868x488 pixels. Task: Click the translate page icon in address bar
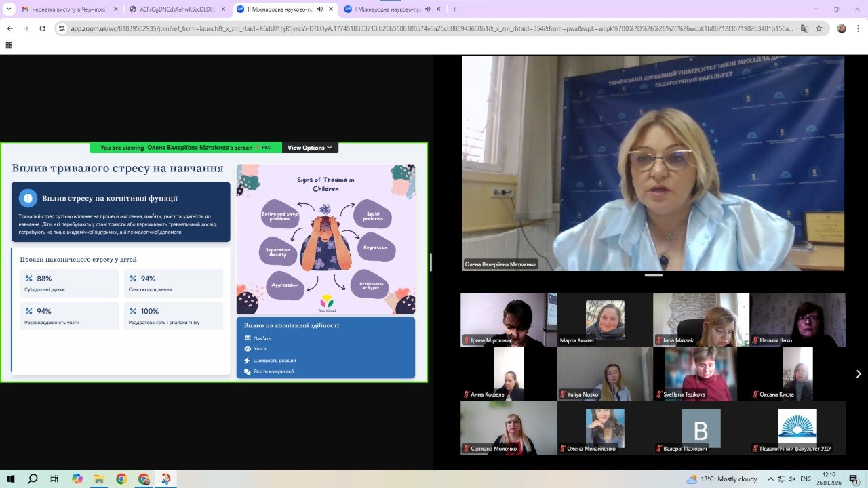click(804, 28)
